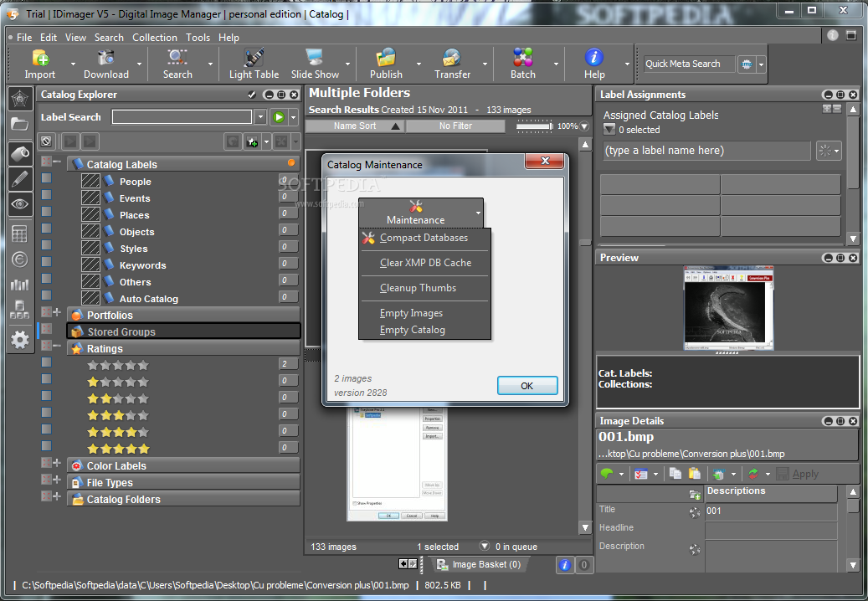This screenshot has width=868, height=601.
Task: Open the Collection menu
Action: pyautogui.click(x=155, y=38)
